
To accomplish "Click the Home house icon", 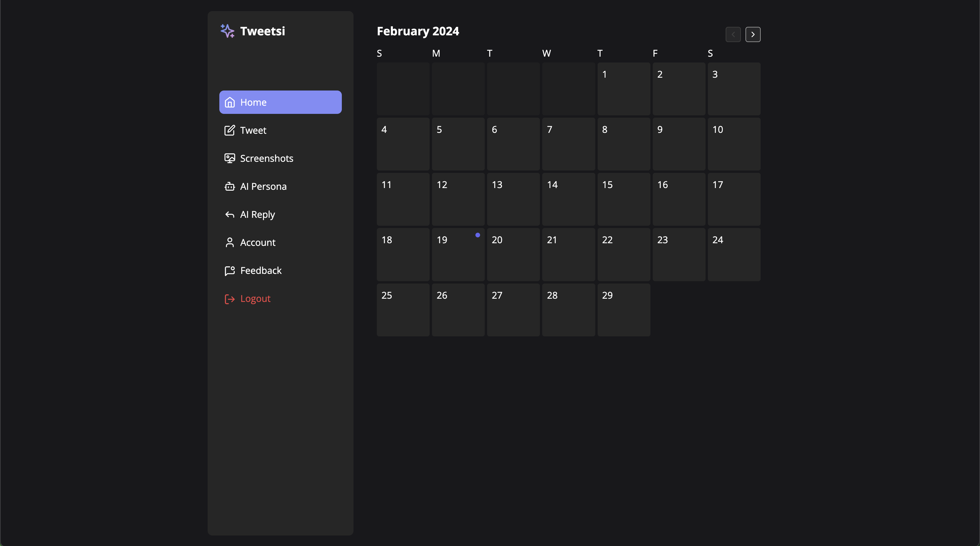I will coord(230,102).
